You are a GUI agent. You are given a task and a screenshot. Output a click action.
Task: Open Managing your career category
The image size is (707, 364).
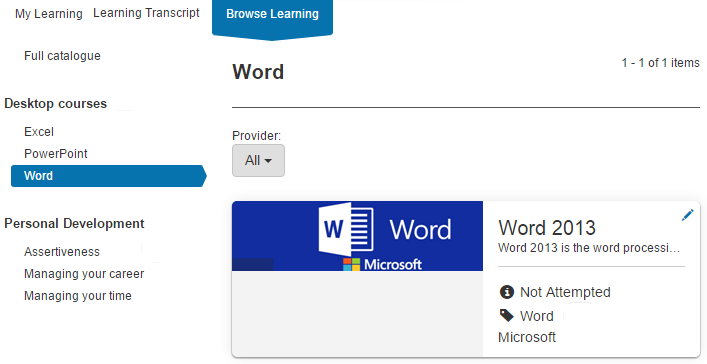coord(84,274)
